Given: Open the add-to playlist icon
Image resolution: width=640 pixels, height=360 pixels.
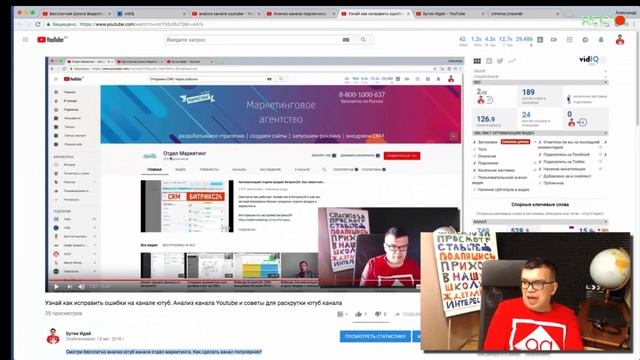Looking at the screenshot, I should [x=340, y=314].
